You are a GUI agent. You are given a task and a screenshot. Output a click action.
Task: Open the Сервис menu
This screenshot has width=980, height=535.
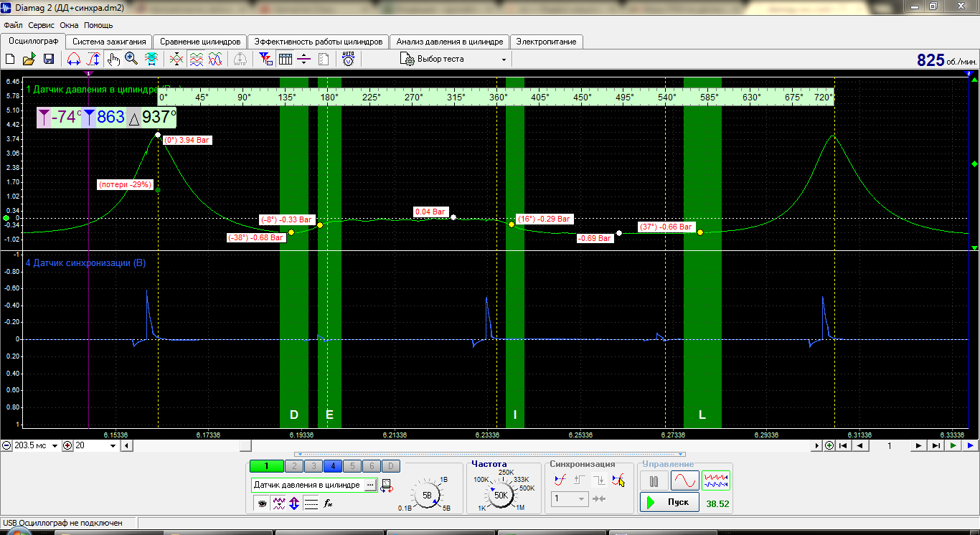tap(42, 25)
